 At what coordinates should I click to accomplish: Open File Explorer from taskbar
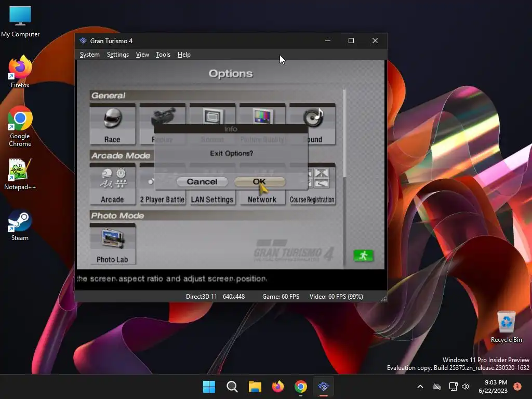tap(255, 387)
